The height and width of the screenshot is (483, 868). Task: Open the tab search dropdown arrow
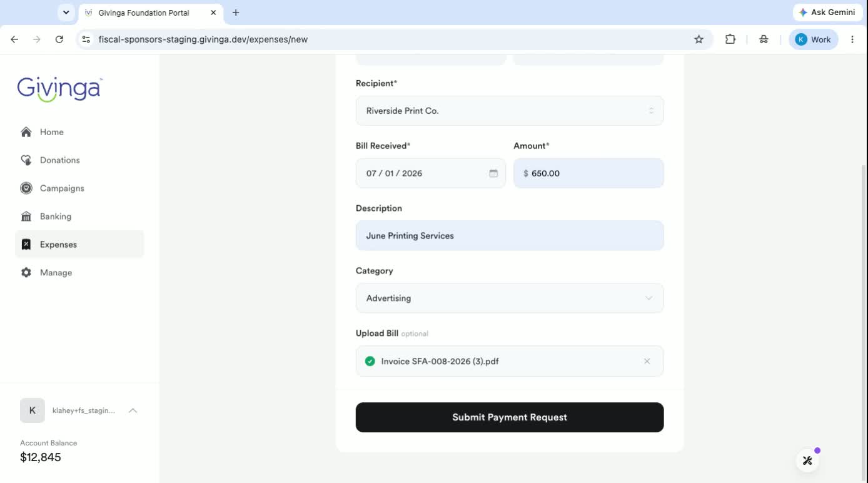(x=66, y=13)
